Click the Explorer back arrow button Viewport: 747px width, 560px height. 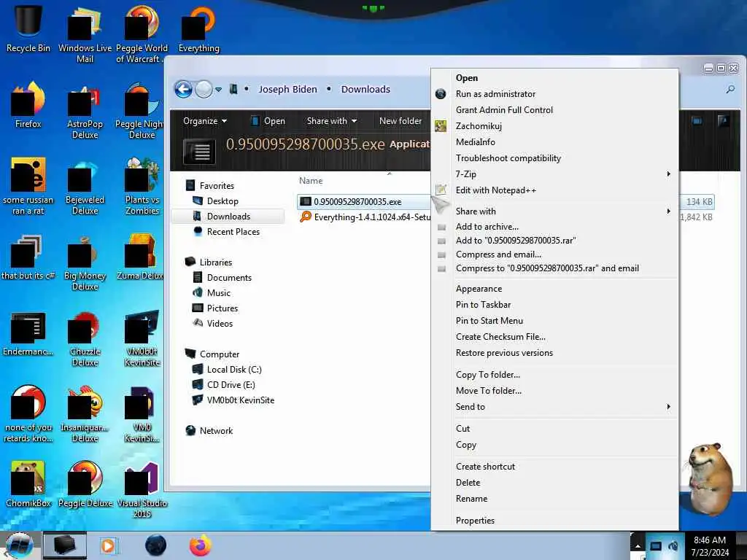[x=183, y=89]
